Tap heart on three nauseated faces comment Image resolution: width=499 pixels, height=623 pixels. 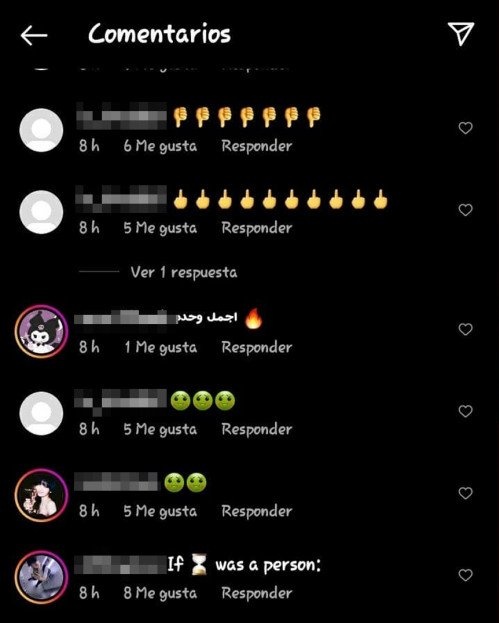tap(465, 411)
